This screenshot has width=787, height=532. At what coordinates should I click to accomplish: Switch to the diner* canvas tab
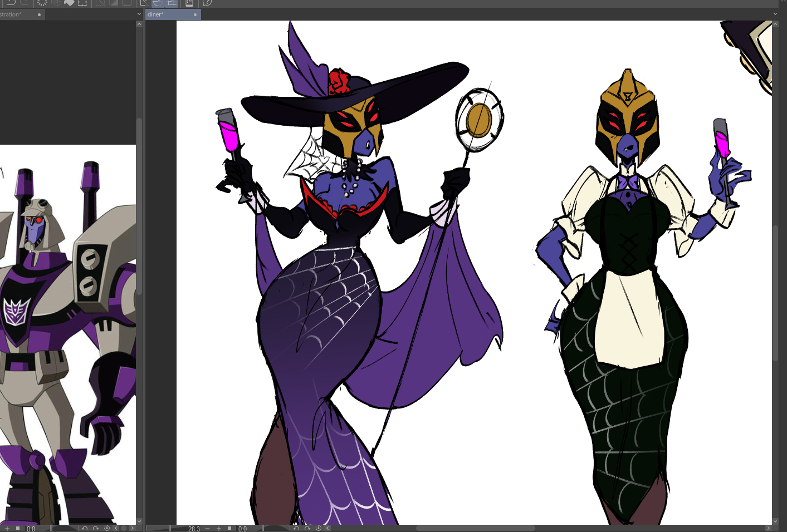click(162, 14)
